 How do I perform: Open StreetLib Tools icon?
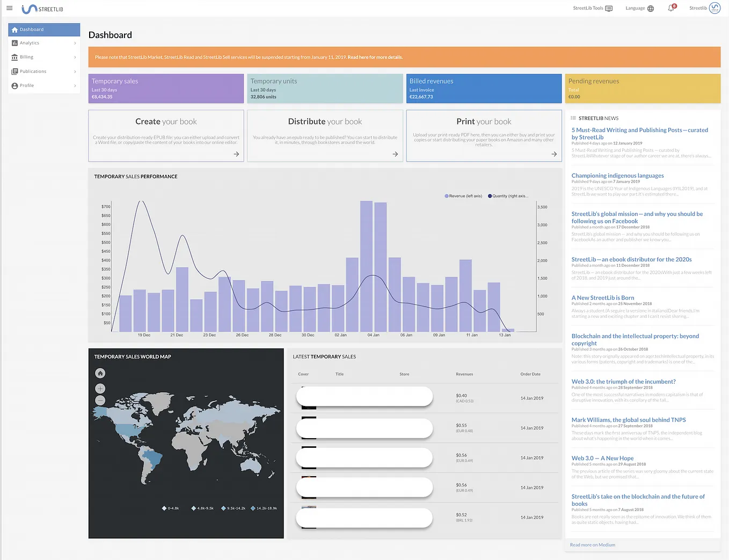(609, 8)
